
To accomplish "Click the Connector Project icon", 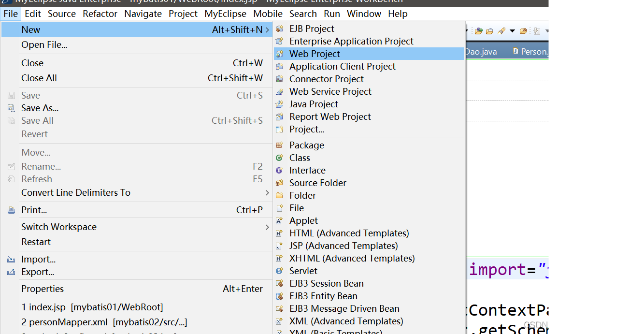I will click(279, 79).
